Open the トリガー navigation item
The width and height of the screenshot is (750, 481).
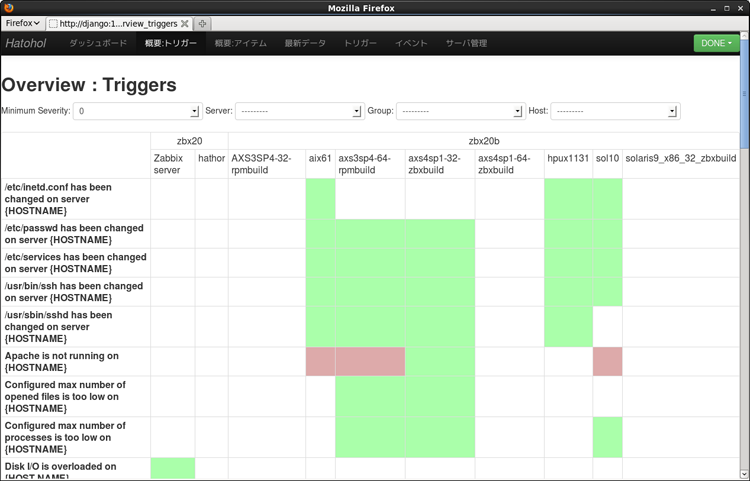tap(360, 44)
